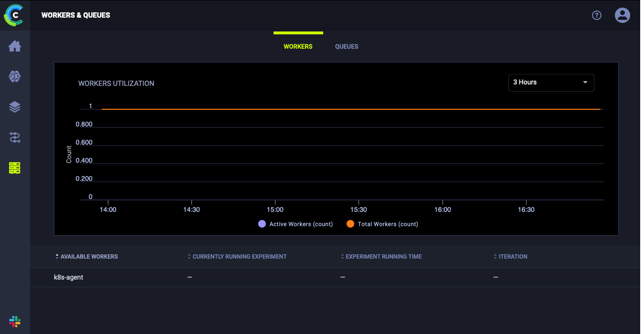The height and width of the screenshot is (334, 644).
Task: Open the Projects brain icon
Action: [x=15, y=76]
